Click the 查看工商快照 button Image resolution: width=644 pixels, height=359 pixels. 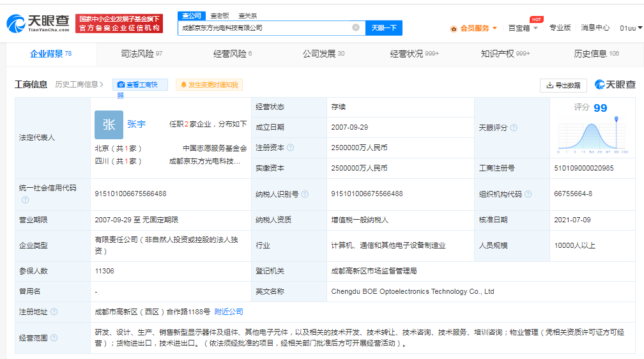point(140,84)
